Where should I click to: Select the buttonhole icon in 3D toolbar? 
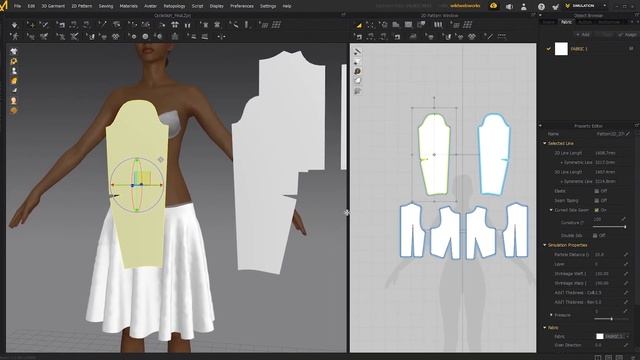pos(158,37)
